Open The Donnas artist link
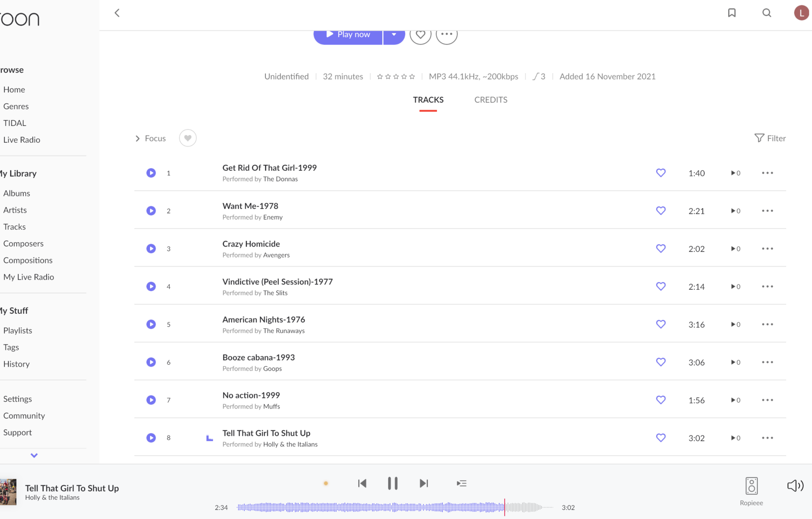The width and height of the screenshot is (812, 519). click(280, 179)
